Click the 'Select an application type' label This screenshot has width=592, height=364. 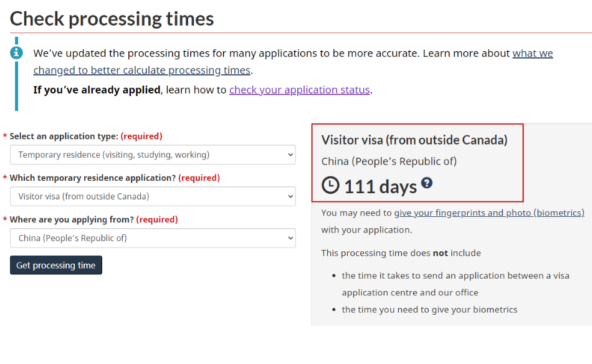64,136
